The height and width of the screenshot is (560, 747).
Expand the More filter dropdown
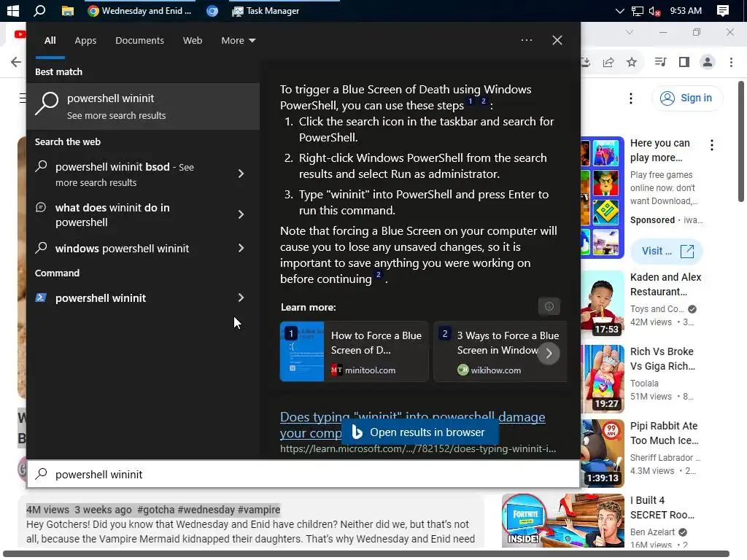pos(239,41)
